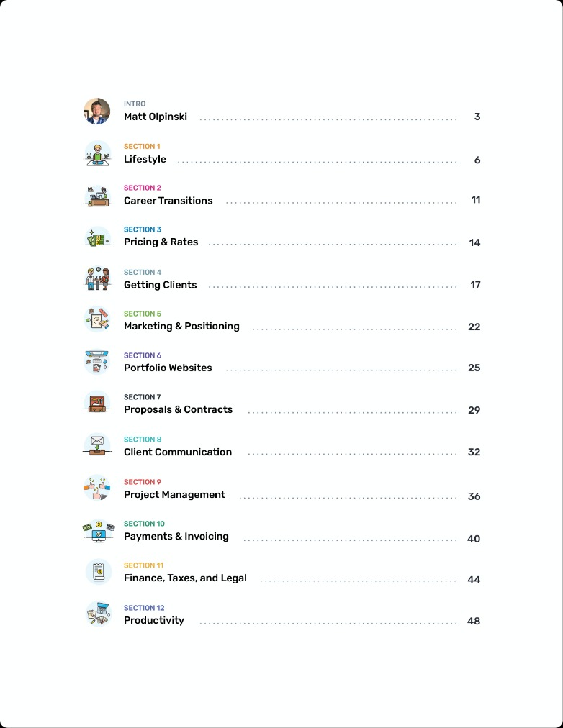
Task: Click page number 48 for Productivity
Action: 473,622
